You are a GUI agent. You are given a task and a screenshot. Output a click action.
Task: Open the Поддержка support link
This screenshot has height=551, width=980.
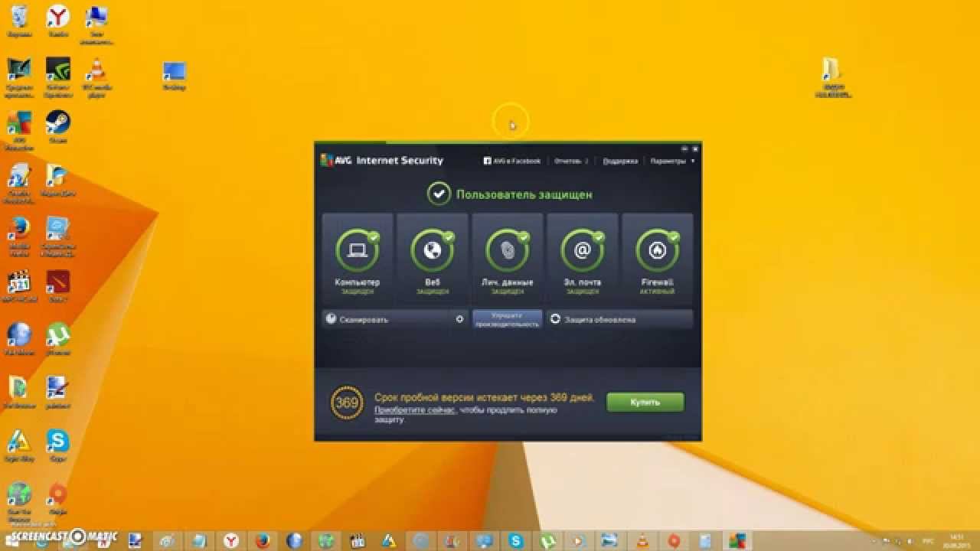tap(620, 161)
